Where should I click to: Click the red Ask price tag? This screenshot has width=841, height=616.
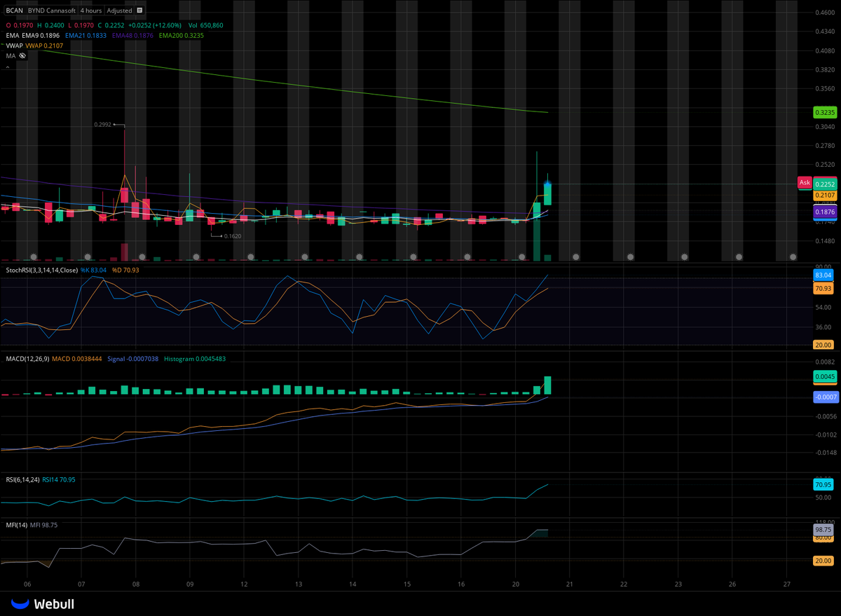coord(805,182)
